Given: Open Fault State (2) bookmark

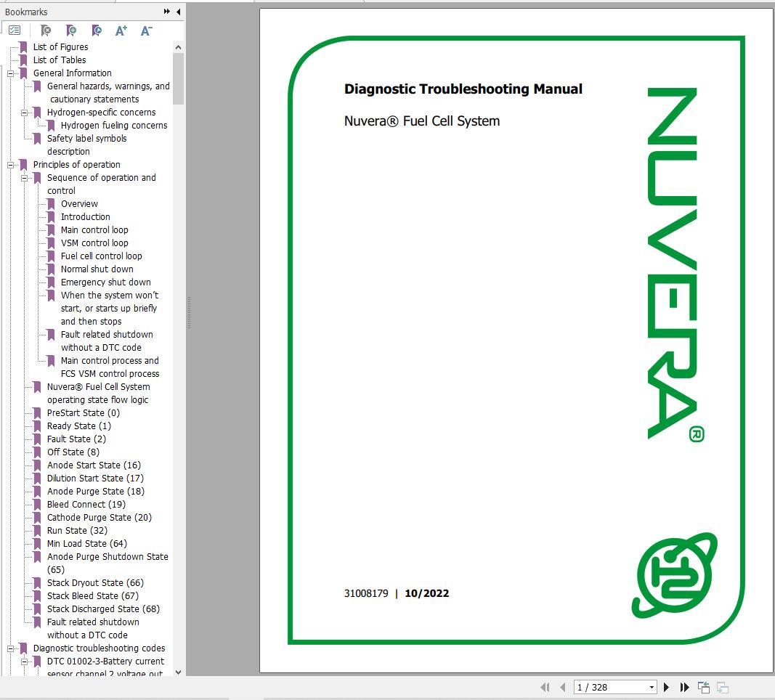Looking at the screenshot, I should [76, 439].
